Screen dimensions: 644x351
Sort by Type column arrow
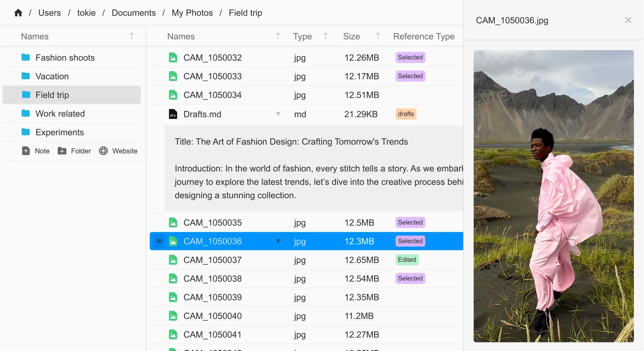pos(325,36)
